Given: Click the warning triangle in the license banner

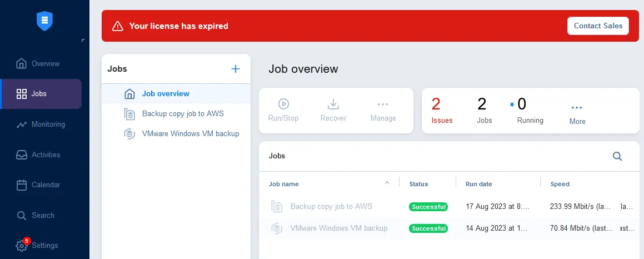Looking at the screenshot, I should coord(117,26).
